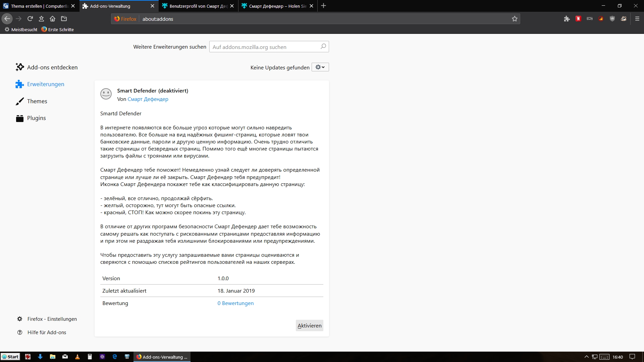Switch to the Thema erstellen ComputerBase tab
The image size is (644, 362).
[37, 6]
